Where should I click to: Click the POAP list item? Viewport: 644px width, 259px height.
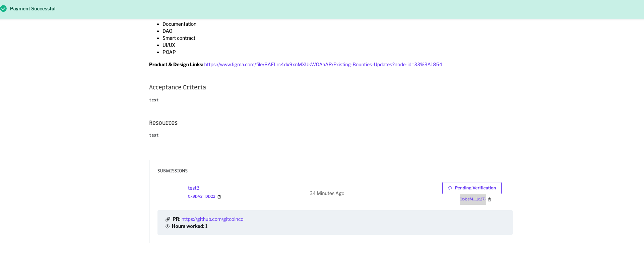tap(169, 52)
